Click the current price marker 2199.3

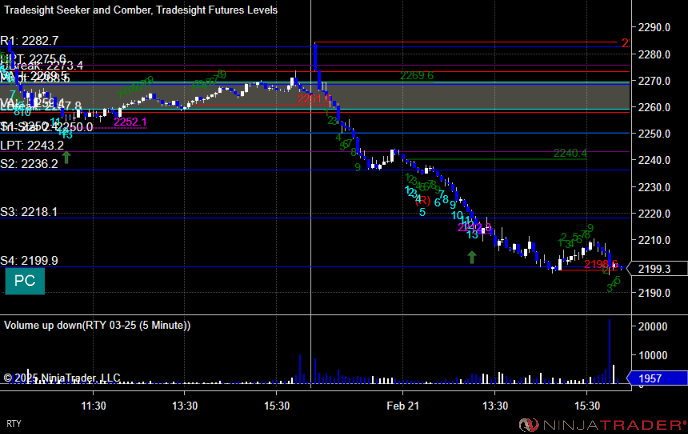(657, 269)
